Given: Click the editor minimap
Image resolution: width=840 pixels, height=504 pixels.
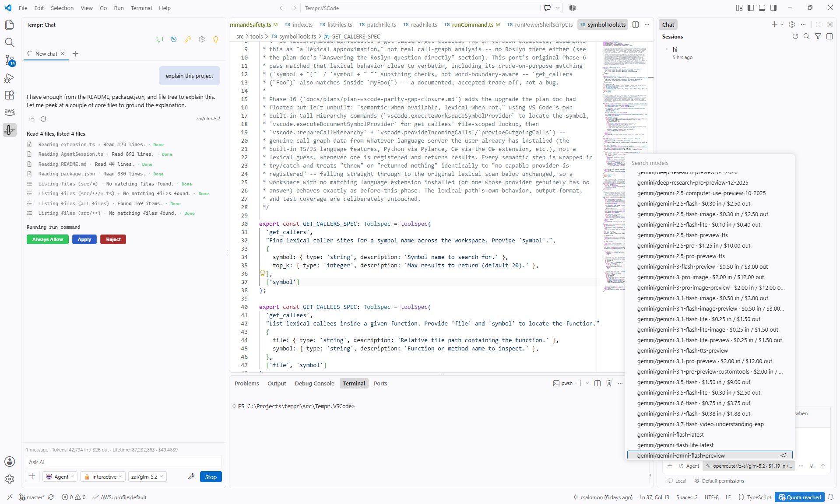Looking at the screenshot, I should [x=614, y=166].
